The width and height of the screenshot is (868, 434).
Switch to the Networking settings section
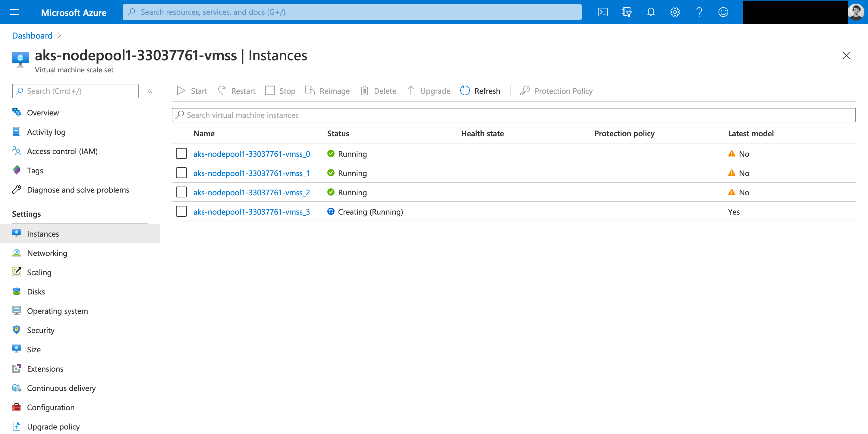click(47, 253)
